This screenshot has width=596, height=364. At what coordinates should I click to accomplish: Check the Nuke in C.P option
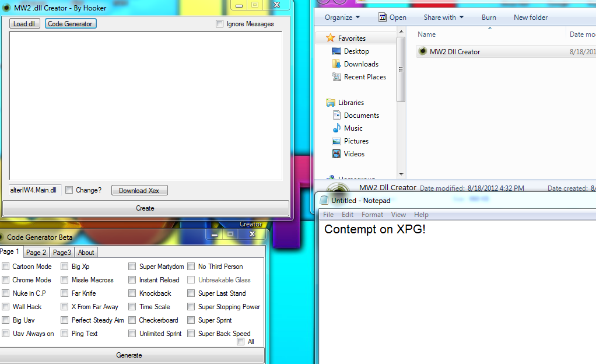point(6,293)
